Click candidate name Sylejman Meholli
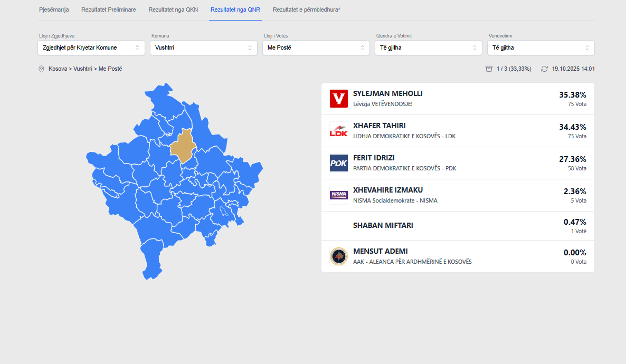Image resolution: width=626 pixels, height=364 pixels. (x=388, y=94)
